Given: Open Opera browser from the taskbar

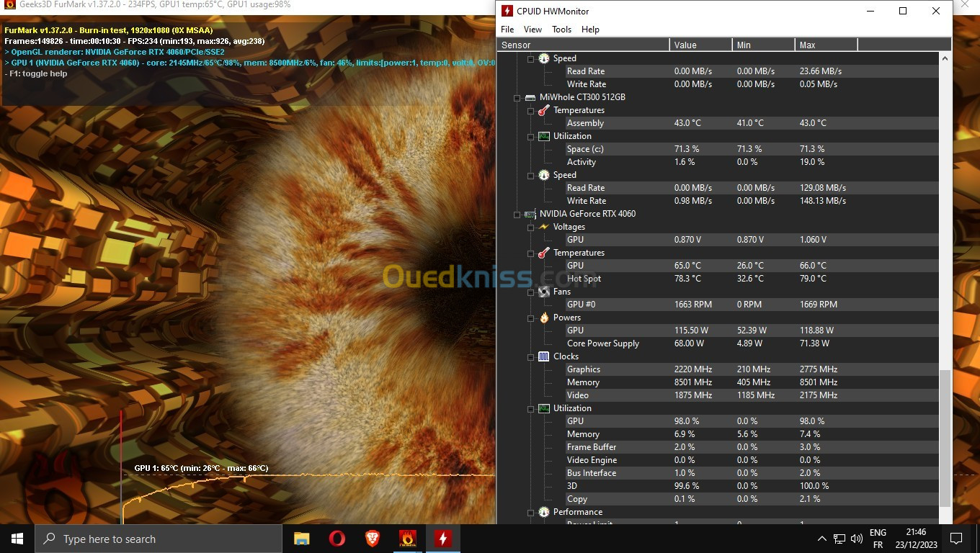Looking at the screenshot, I should tap(337, 539).
